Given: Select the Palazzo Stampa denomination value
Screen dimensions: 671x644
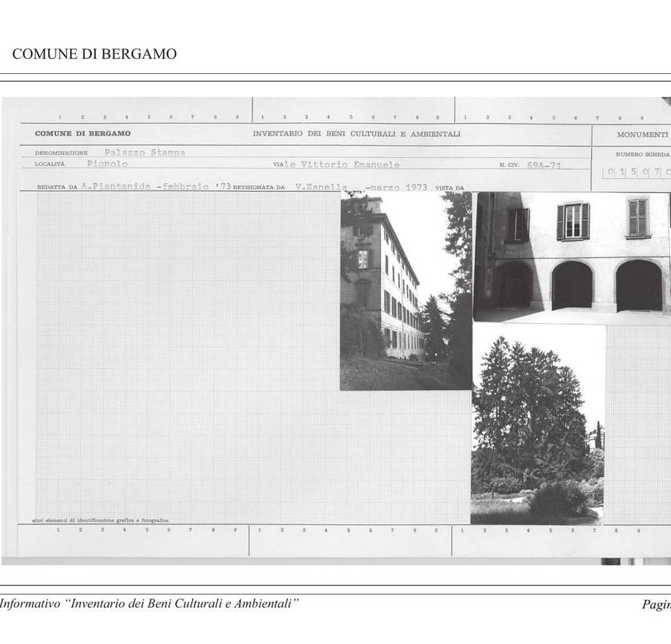Looking at the screenshot, I should [145, 152].
